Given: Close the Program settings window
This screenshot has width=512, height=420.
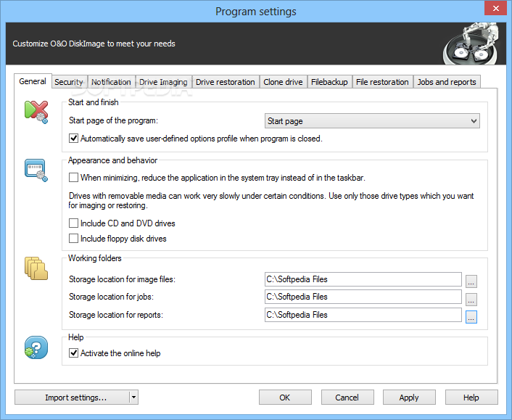Looking at the screenshot, I should pyautogui.click(x=495, y=8).
